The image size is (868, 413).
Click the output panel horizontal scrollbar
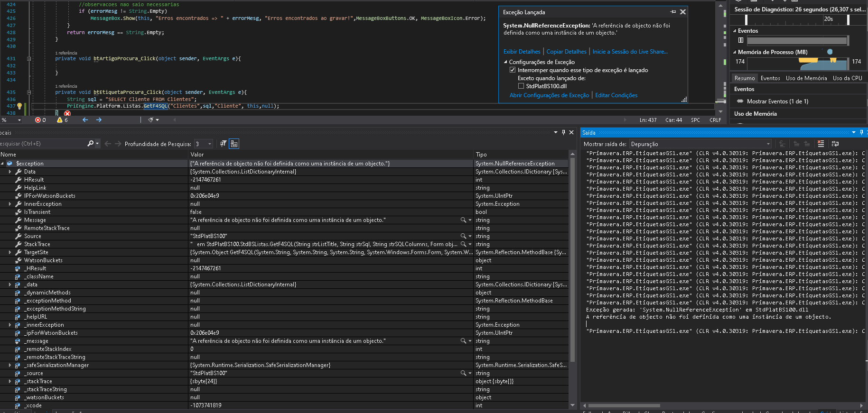point(624,405)
